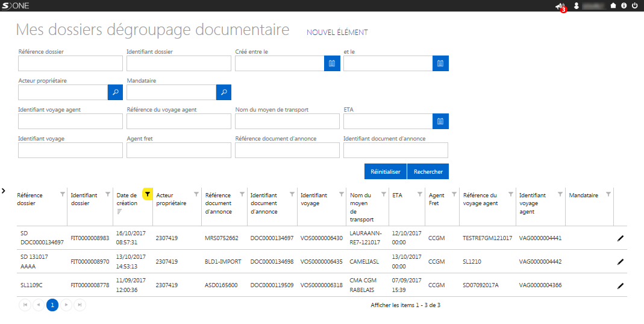
Task: Filter the Identifiant dossier column
Action: [x=108, y=194]
